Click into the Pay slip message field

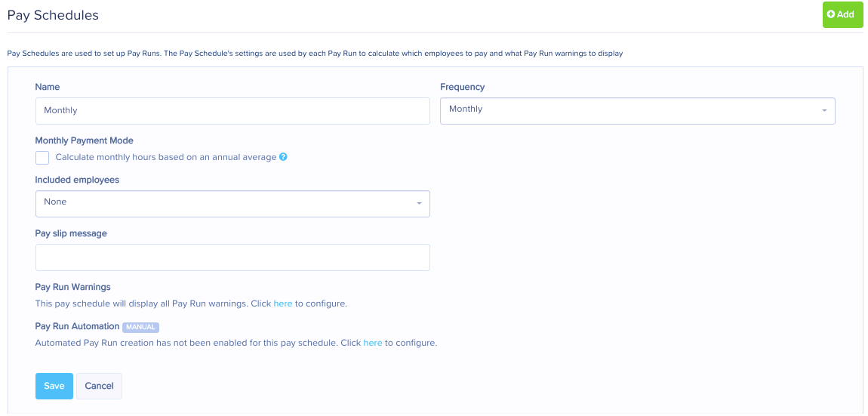tap(232, 257)
